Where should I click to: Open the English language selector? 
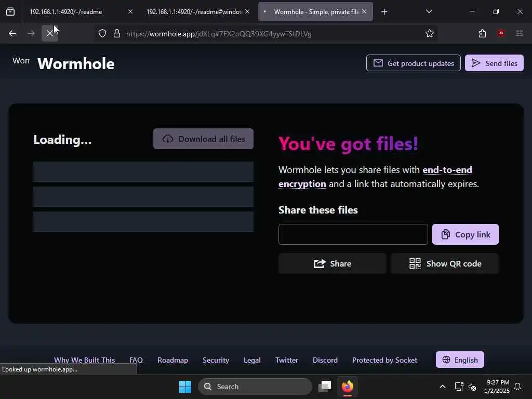pyautogui.click(x=460, y=360)
